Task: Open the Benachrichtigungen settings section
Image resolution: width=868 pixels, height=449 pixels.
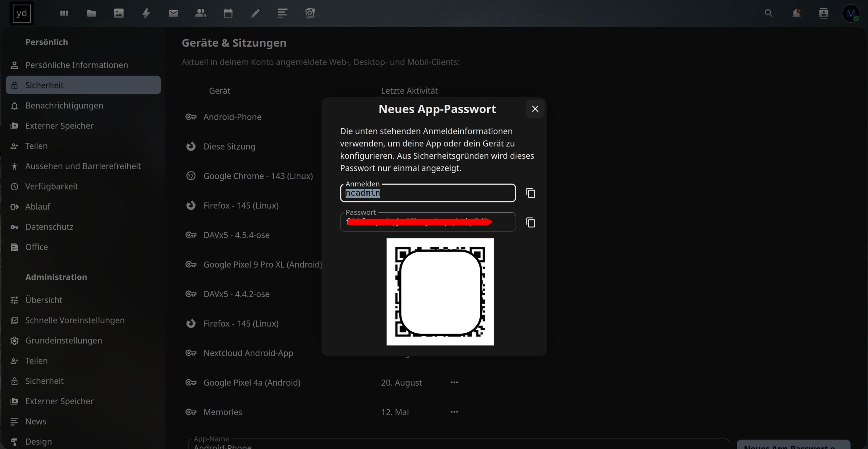Action: click(64, 105)
